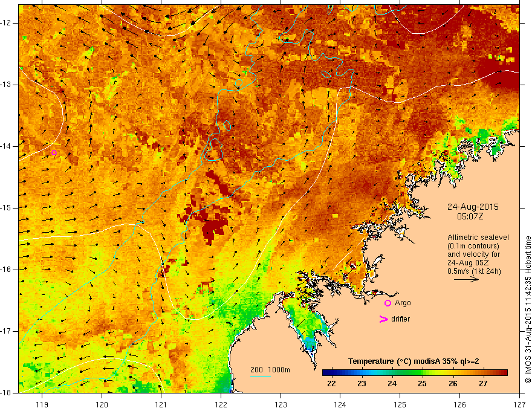Click the magenta Argo float marker near 119°E

[x=54, y=153]
